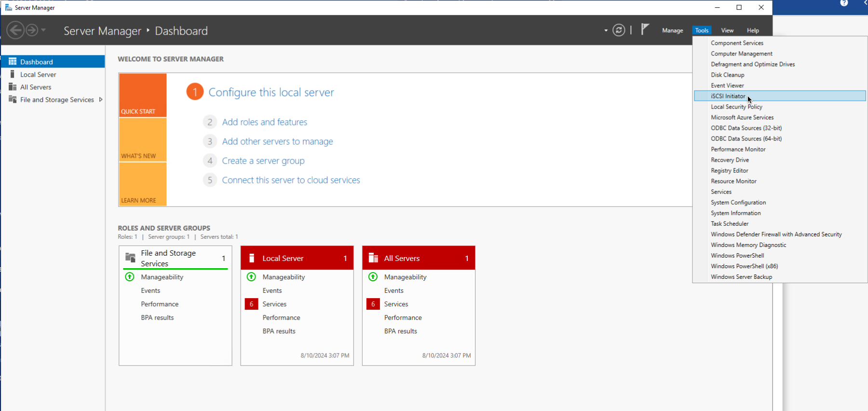
Task: Click File and Storage Services tile icon
Action: [130, 258]
